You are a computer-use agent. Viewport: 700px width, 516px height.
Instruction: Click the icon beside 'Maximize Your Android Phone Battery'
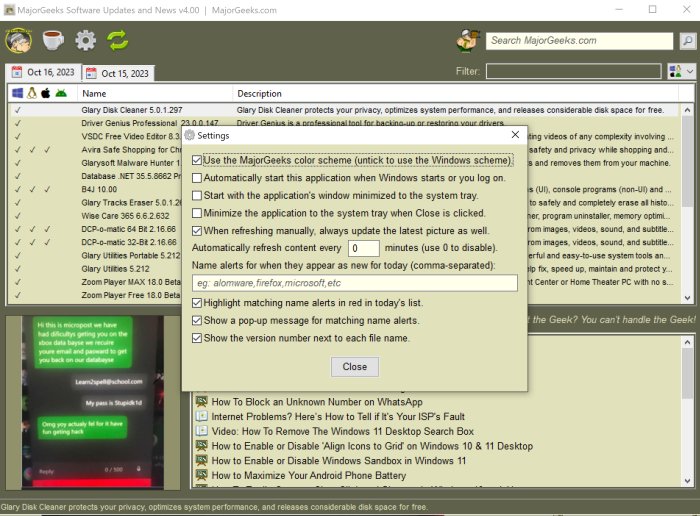[202, 475]
